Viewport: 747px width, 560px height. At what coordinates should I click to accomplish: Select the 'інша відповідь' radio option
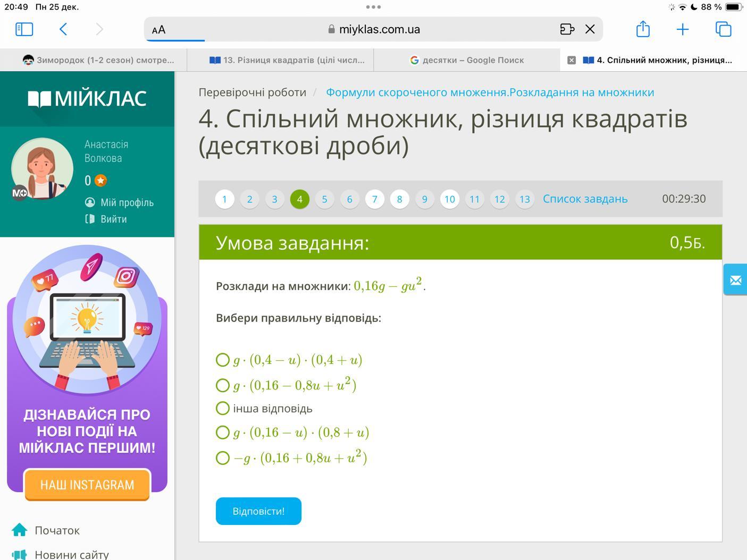pos(223,409)
